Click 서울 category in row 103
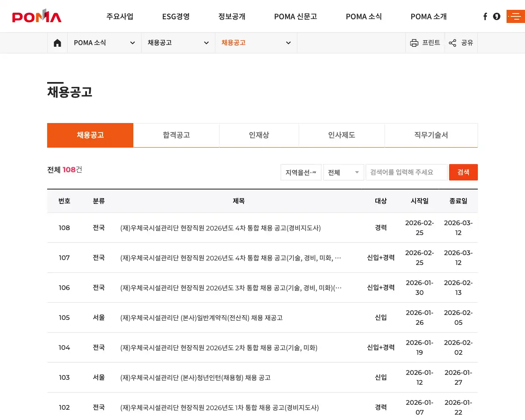 click(99, 377)
